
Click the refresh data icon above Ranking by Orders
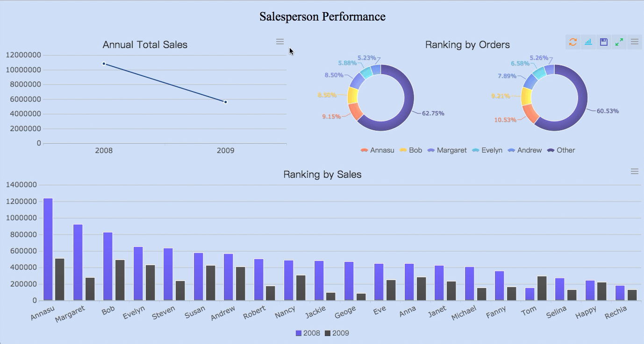pos(572,42)
